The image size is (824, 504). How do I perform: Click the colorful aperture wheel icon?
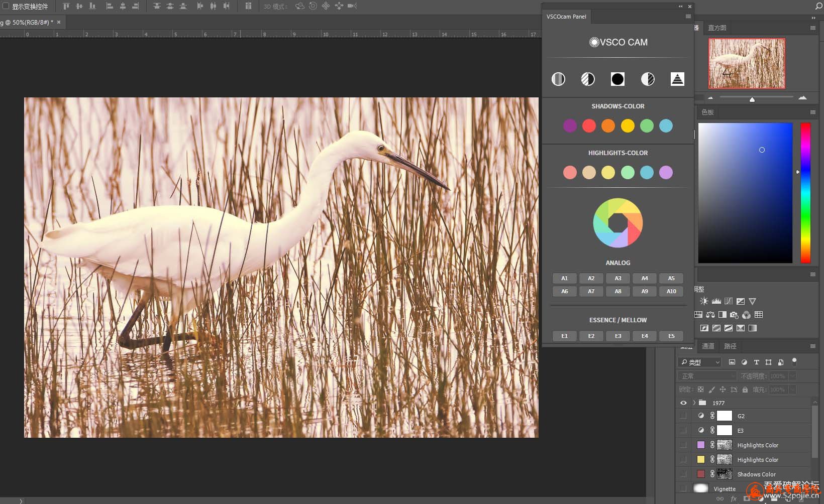coord(617,223)
